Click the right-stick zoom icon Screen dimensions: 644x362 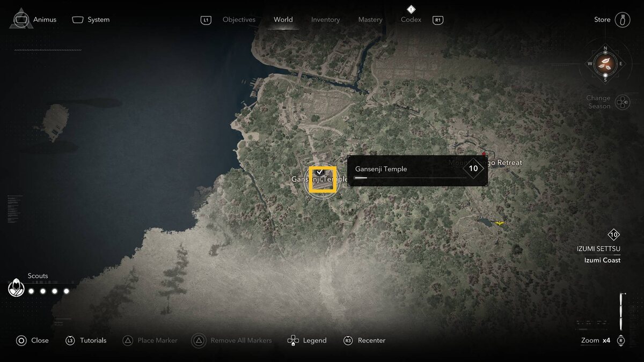(x=621, y=341)
